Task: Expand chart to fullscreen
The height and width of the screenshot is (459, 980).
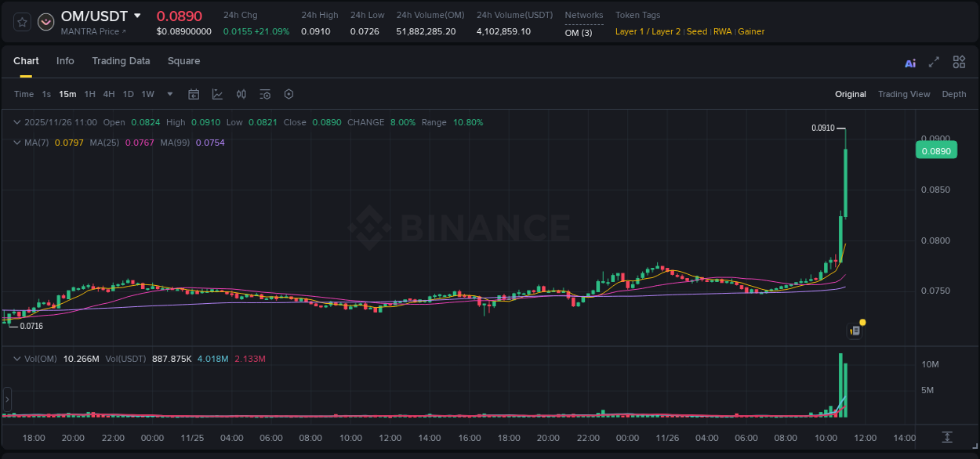Action: point(935,62)
